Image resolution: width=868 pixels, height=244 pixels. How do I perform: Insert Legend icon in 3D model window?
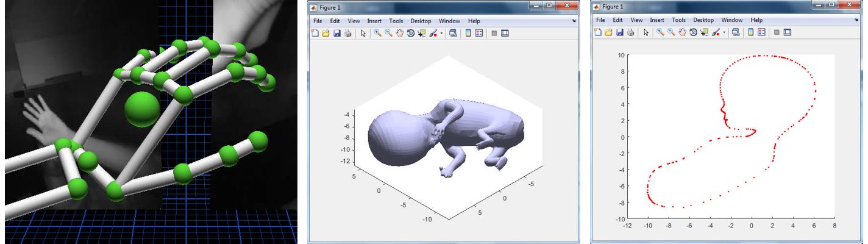pyautogui.click(x=479, y=33)
